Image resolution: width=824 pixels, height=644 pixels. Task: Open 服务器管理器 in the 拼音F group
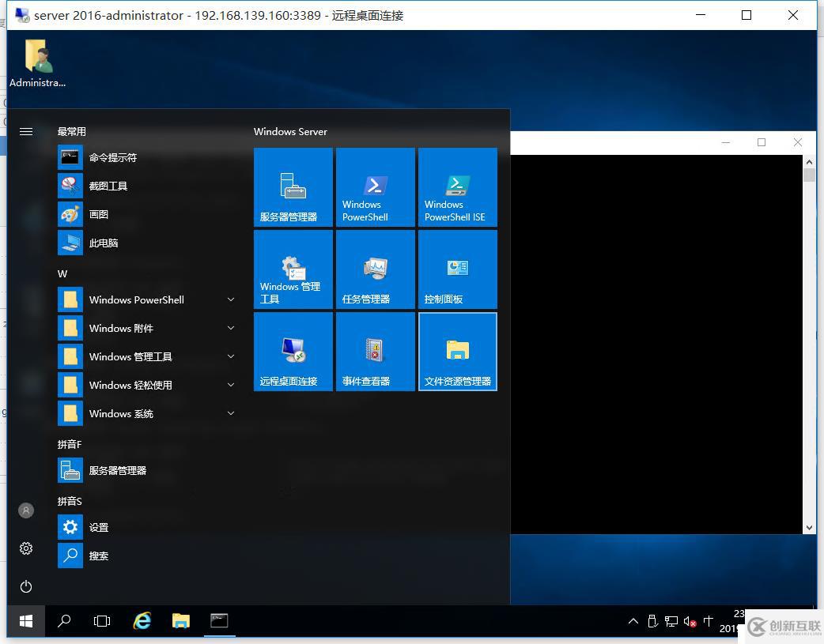click(x=147, y=470)
